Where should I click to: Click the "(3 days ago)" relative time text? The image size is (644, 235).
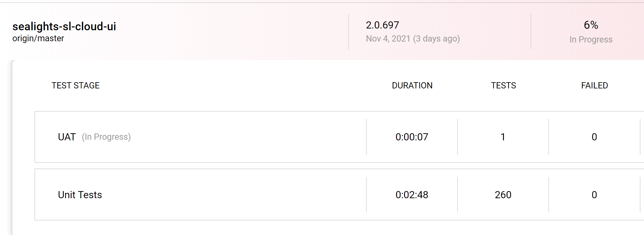pos(436,39)
